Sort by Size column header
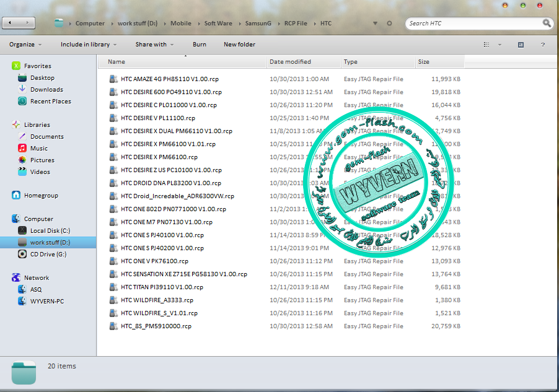 click(440, 62)
